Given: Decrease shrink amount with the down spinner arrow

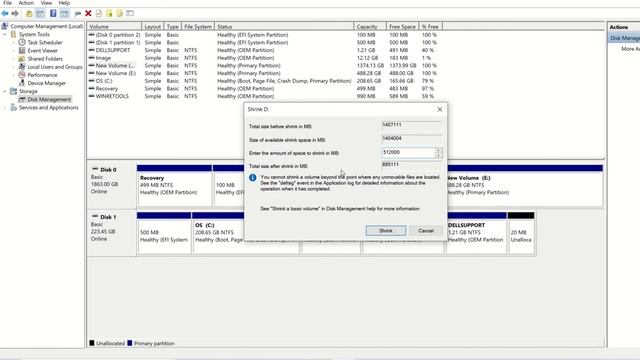Looking at the screenshot, I should [438, 156].
